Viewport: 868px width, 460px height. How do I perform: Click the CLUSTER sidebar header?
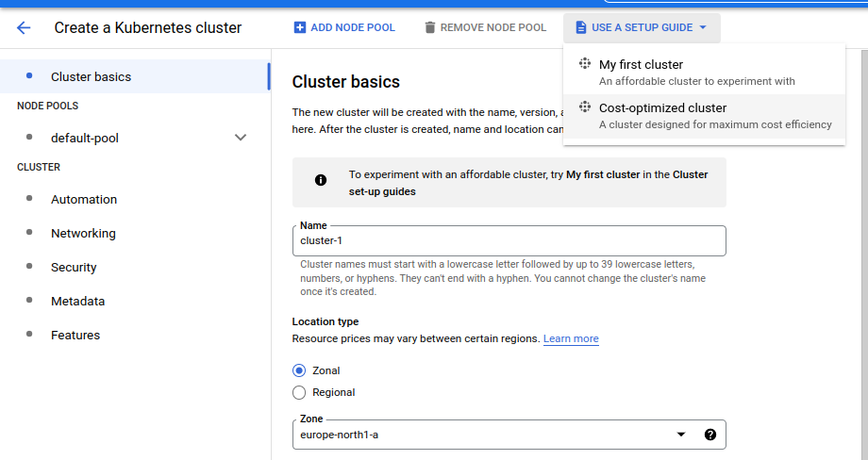[x=39, y=167]
